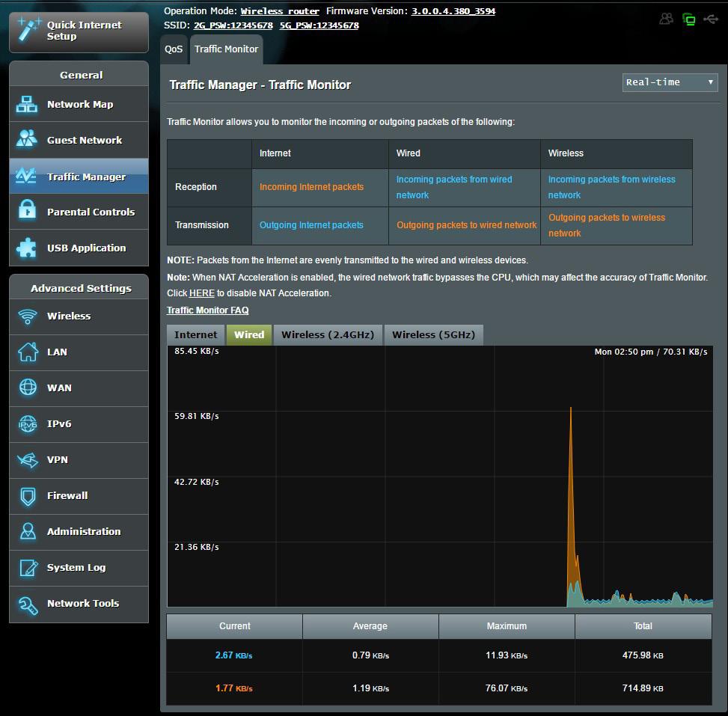
Task: Click the 42.72 KB/s graph axis label
Action: tap(196, 482)
